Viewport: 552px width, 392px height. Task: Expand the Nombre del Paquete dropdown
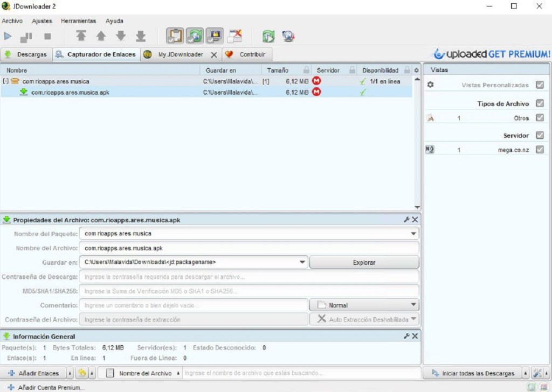pyautogui.click(x=413, y=234)
